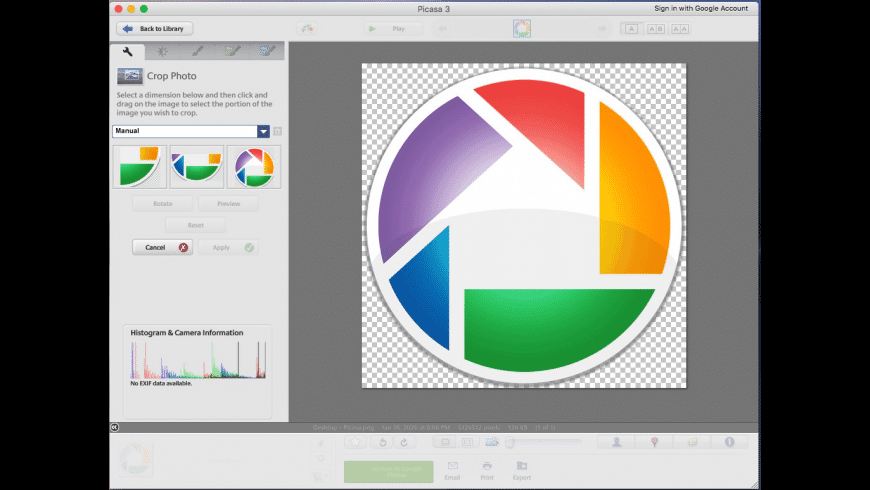Viewport: 870px width, 490px height.
Task: Open the Places map pin icon
Action: [x=654, y=442]
